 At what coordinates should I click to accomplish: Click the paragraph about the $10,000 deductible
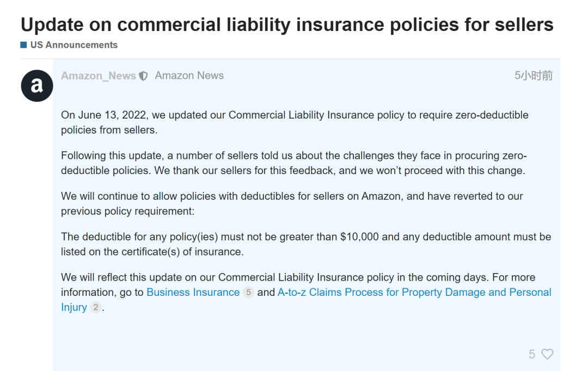306,244
